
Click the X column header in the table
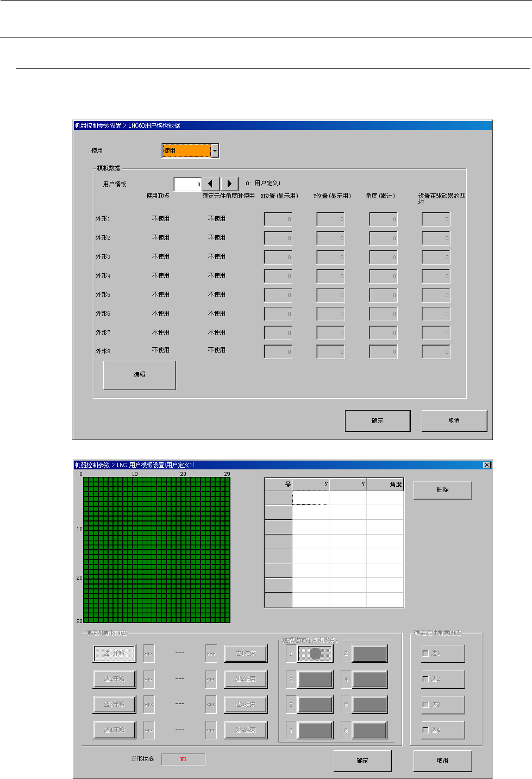click(x=310, y=484)
